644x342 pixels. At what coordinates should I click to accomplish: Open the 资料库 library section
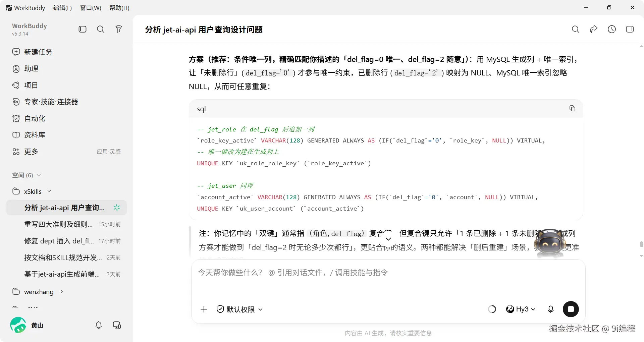(29, 135)
